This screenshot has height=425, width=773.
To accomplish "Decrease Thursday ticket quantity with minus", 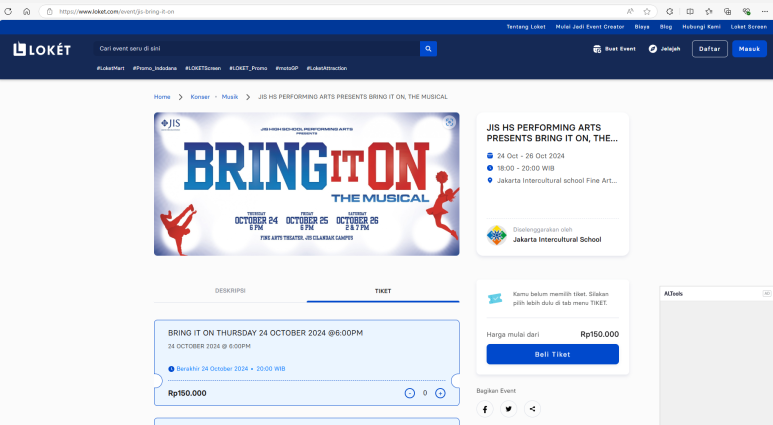I will pos(410,393).
